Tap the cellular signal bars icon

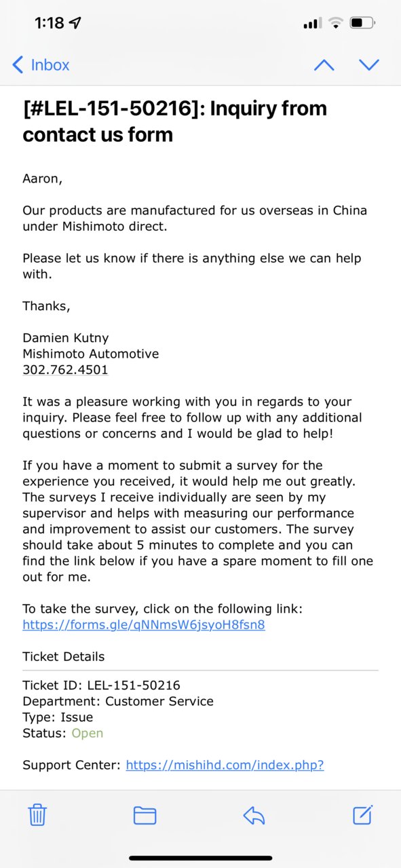(x=312, y=24)
